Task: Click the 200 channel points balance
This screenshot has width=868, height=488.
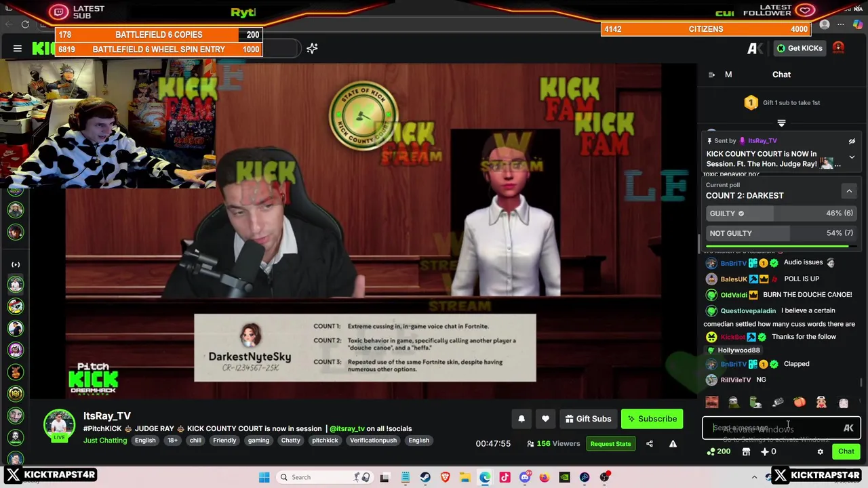Action: coord(719,451)
